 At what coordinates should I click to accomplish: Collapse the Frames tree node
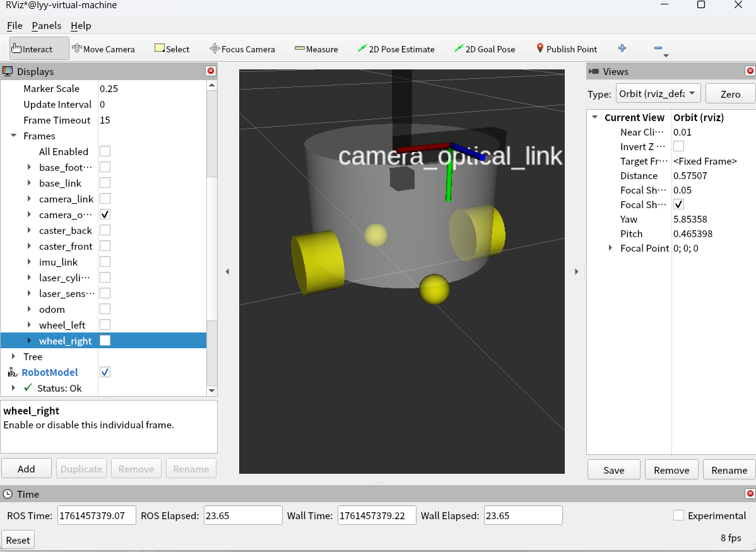(13, 136)
